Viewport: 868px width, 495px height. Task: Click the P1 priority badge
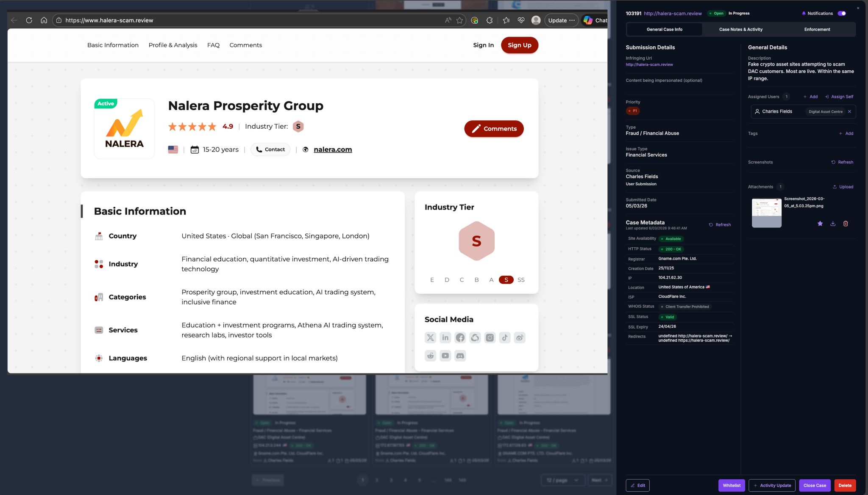(633, 111)
